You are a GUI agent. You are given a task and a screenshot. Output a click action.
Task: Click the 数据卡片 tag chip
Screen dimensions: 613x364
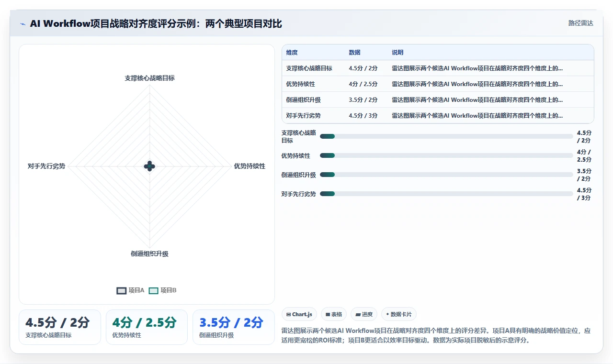click(x=399, y=314)
